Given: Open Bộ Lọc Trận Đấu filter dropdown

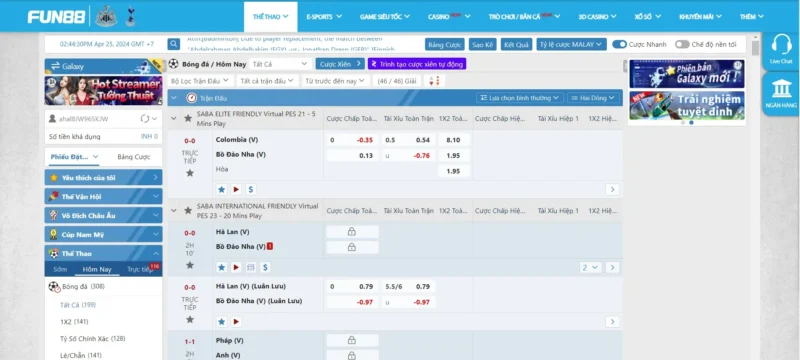Looking at the screenshot, I should pos(201,81).
